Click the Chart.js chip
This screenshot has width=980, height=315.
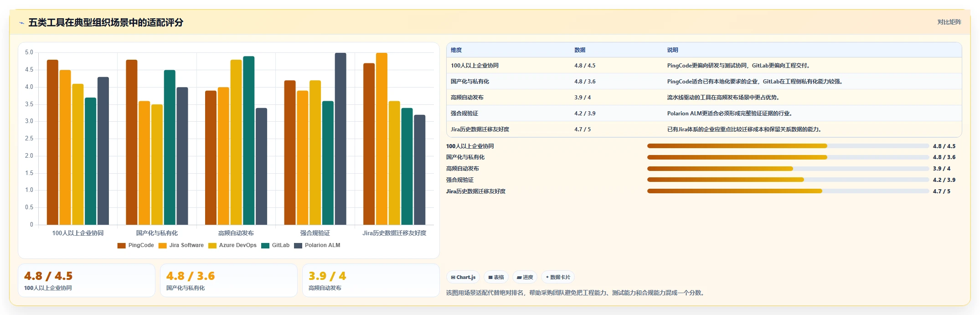(463, 277)
